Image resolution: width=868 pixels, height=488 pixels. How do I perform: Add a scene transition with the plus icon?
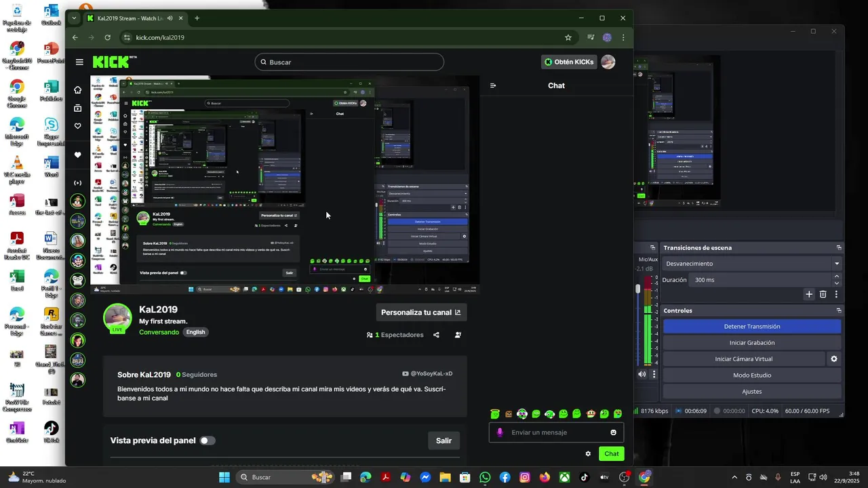coord(809,294)
